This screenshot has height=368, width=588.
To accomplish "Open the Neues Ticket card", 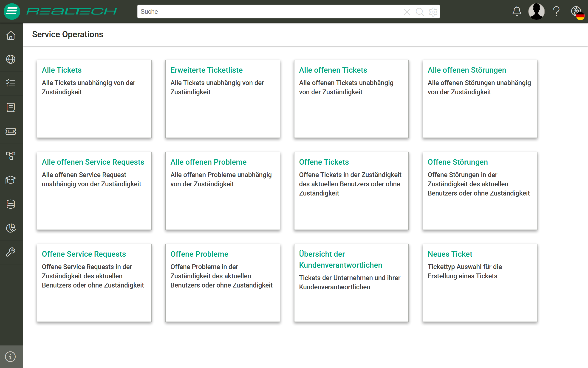I will 480,283.
